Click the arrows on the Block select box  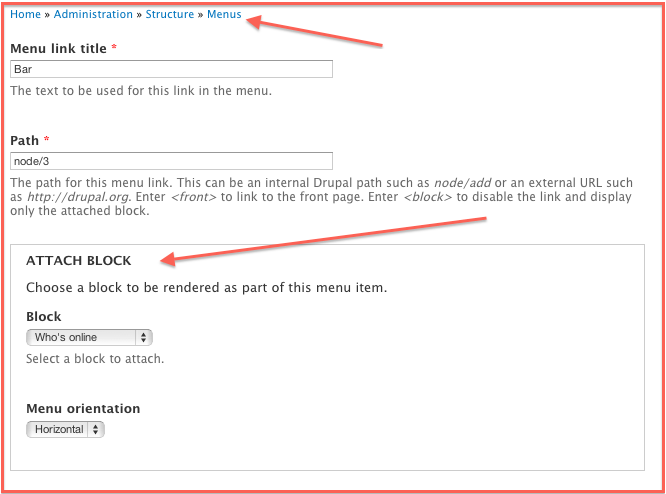pos(144,337)
